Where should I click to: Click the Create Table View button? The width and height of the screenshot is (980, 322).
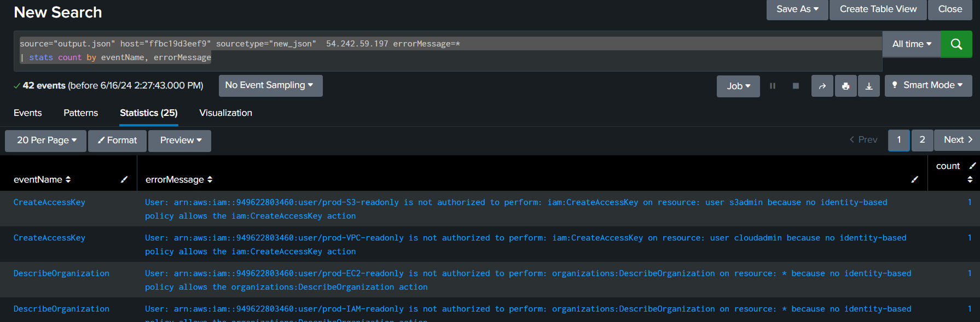pos(878,9)
